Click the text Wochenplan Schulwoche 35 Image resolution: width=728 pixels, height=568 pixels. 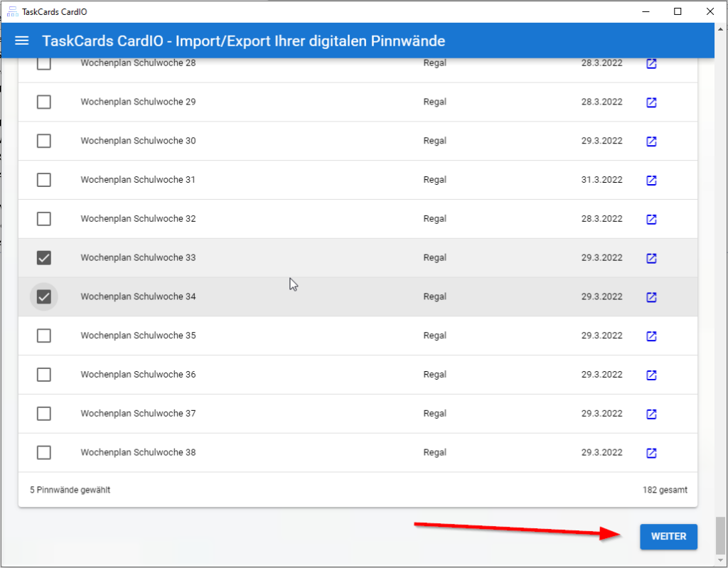click(139, 336)
